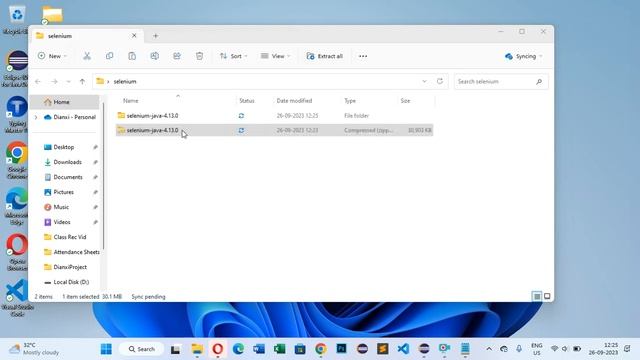Screen dimensions: 640x360
Task: Select Home in navigation pane
Action: (x=65, y=102)
